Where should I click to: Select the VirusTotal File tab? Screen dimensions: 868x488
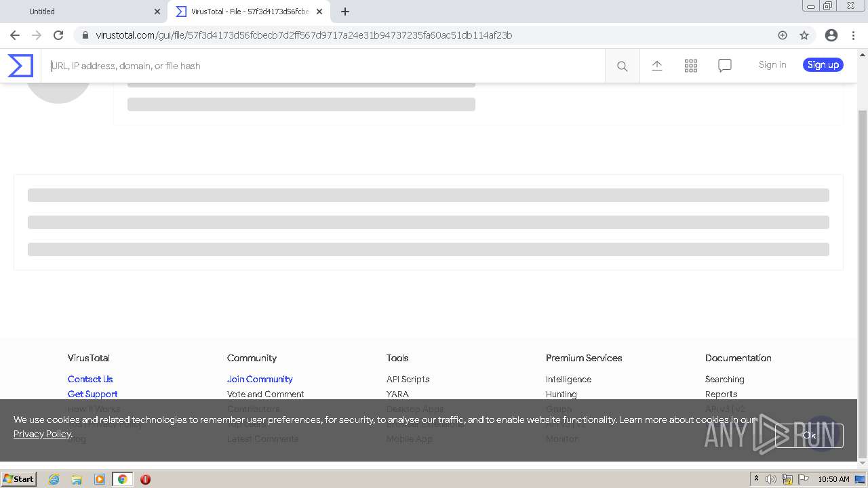pos(250,12)
